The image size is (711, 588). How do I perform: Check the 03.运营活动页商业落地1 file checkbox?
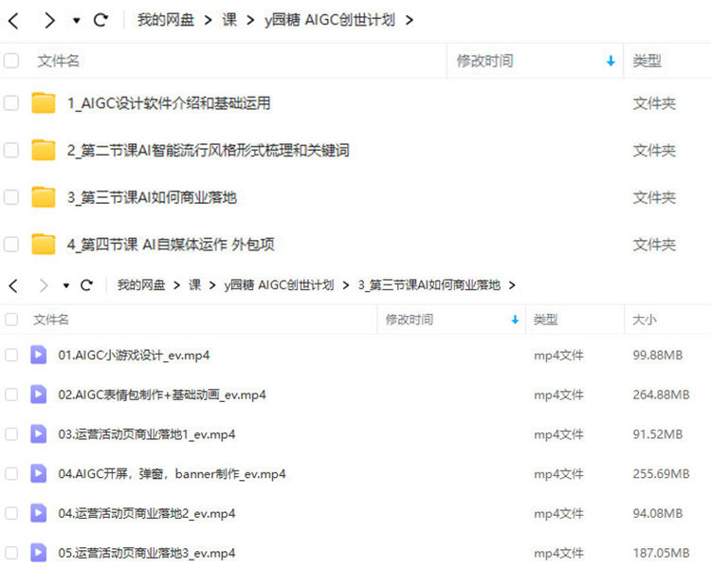[11, 434]
